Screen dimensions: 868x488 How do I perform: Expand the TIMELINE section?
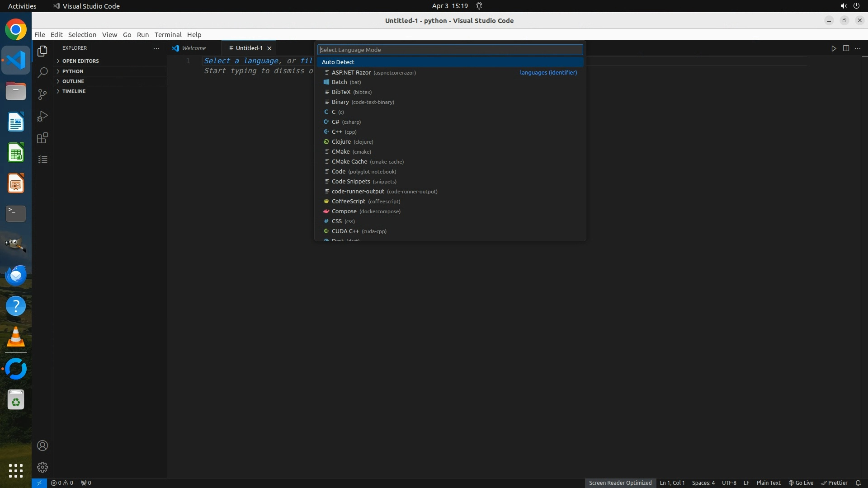(74, 91)
